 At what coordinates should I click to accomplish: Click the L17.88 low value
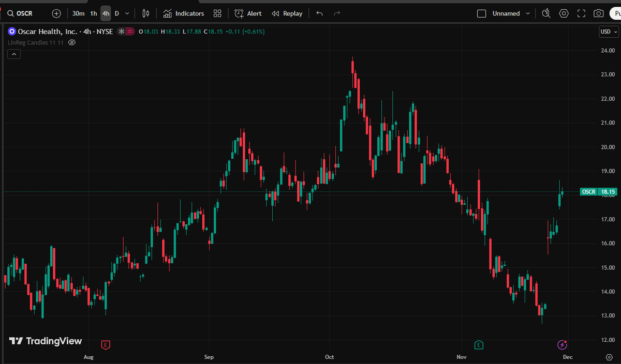tap(192, 32)
